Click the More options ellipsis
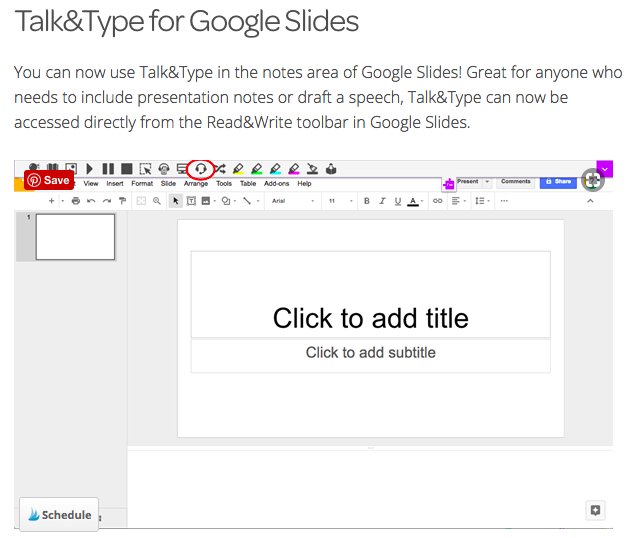The width and height of the screenshot is (631, 538). [x=504, y=201]
